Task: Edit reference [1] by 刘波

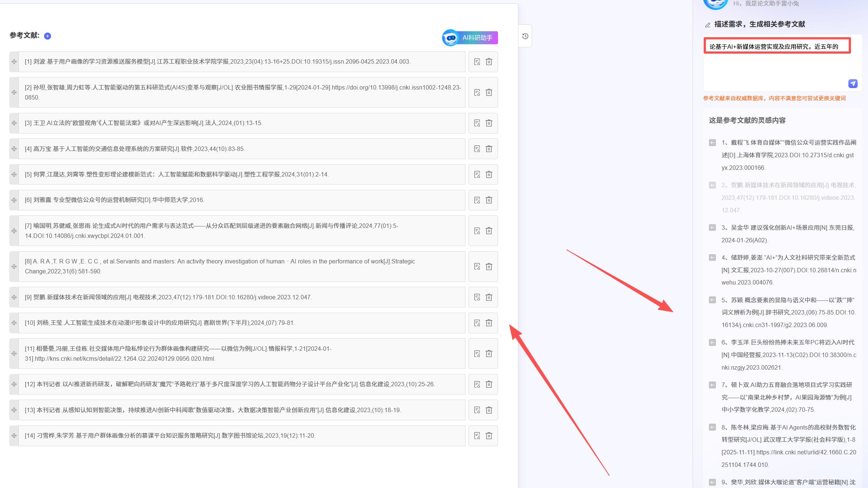Action: (477, 62)
